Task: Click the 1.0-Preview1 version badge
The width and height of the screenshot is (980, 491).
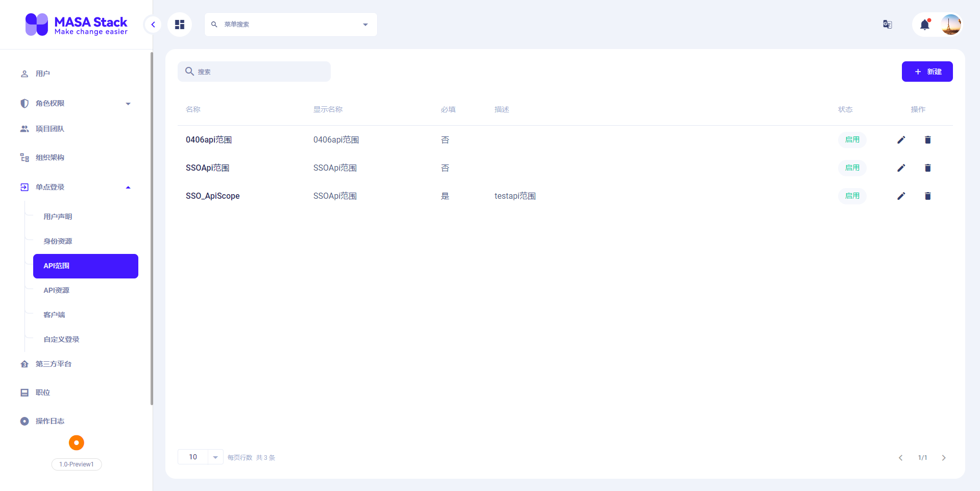Action: click(x=76, y=464)
